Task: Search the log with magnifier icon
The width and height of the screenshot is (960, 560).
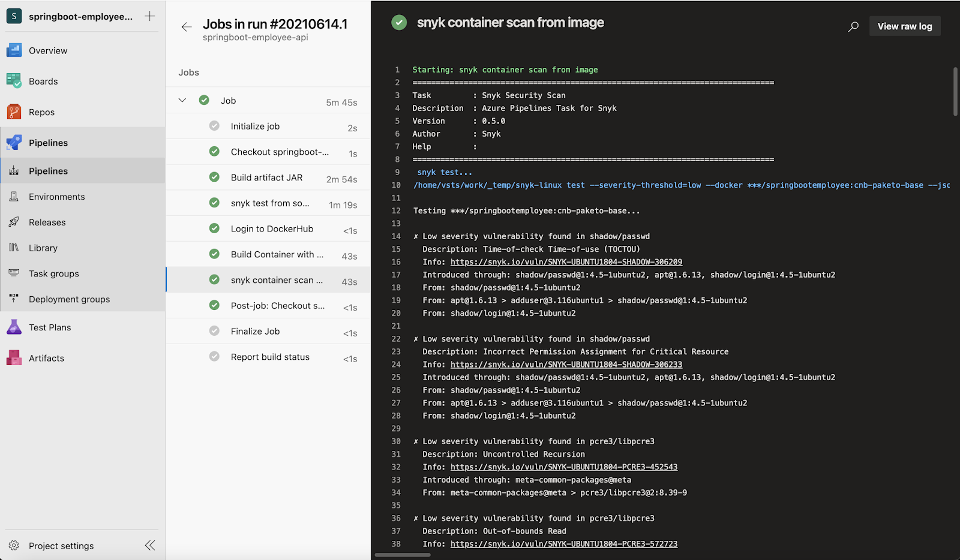Action: (853, 26)
